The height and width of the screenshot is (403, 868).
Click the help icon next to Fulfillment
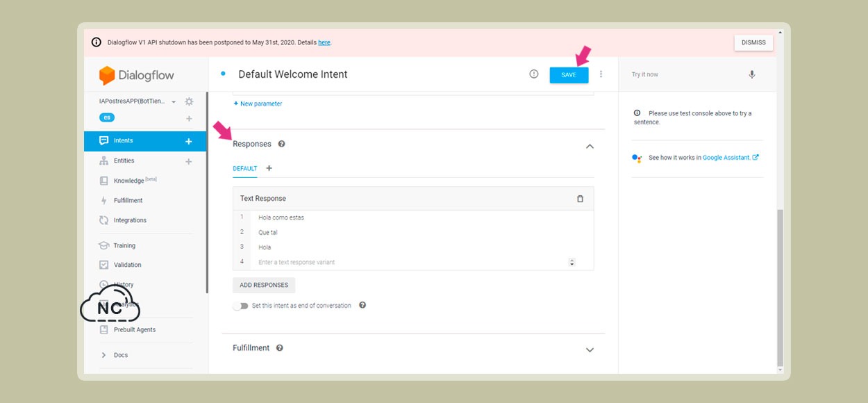[x=279, y=348]
